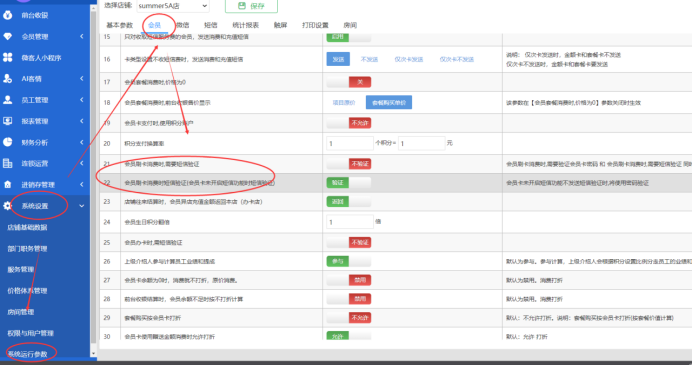Click the 会员生日积分翻倍 multiplier field
The height and width of the screenshot is (365, 692).
[x=350, y=222]
